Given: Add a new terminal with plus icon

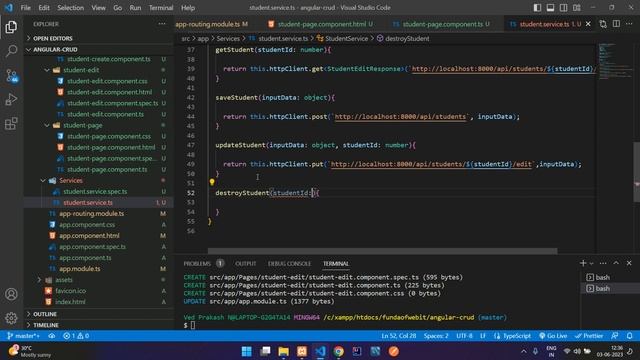Looking at the screenshot, I should 583,263.
